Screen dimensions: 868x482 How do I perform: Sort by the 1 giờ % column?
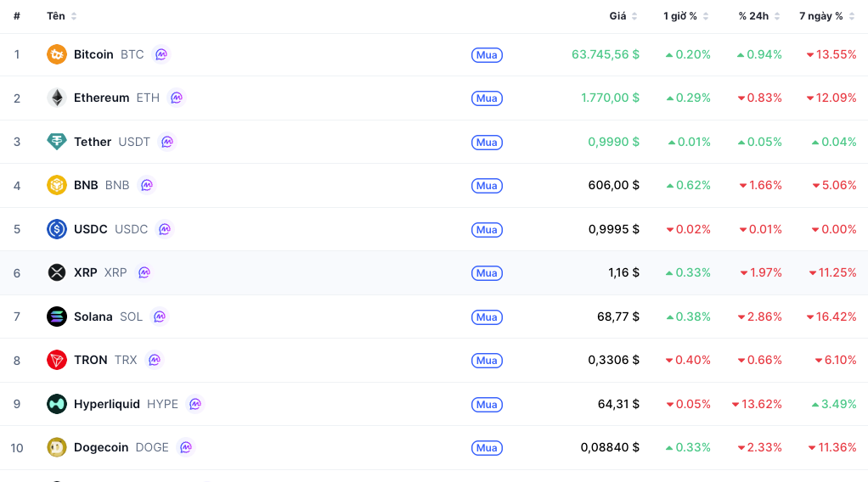[x=686, y=16]
